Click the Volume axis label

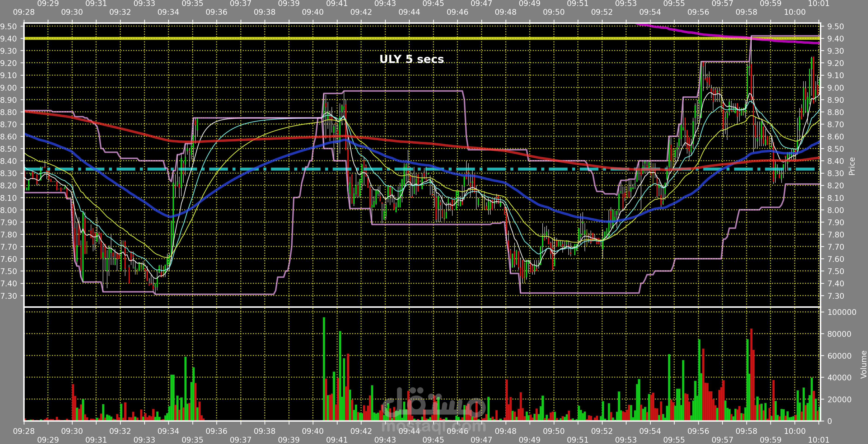[x=863, y=364]
